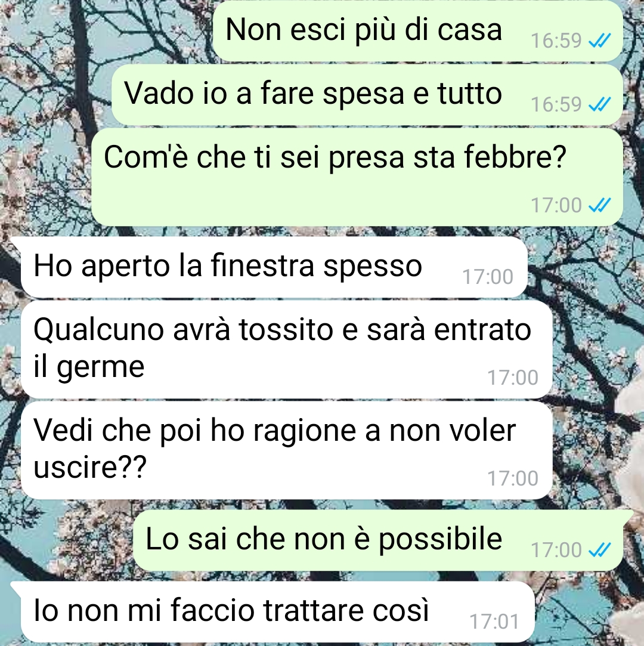Click the read-receipt checkmarks on 'Non esci più di casa'
The image size is (644, 646).
click(599, 41)
